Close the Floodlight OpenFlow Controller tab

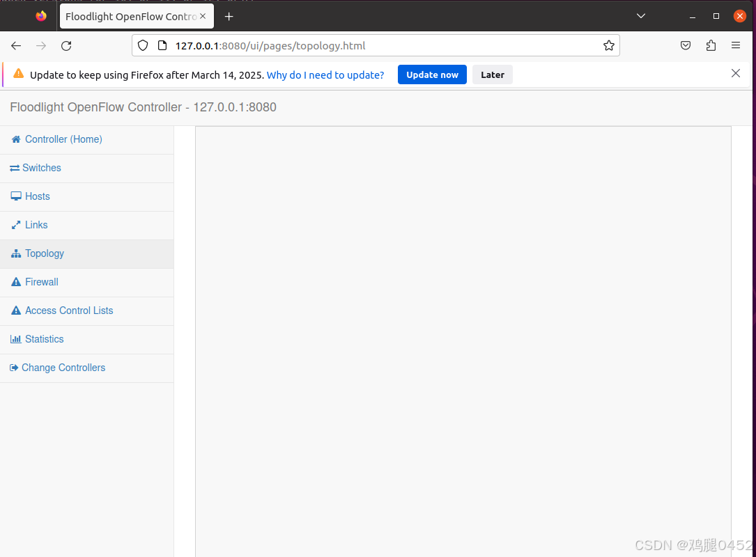(x=203, y=17)
